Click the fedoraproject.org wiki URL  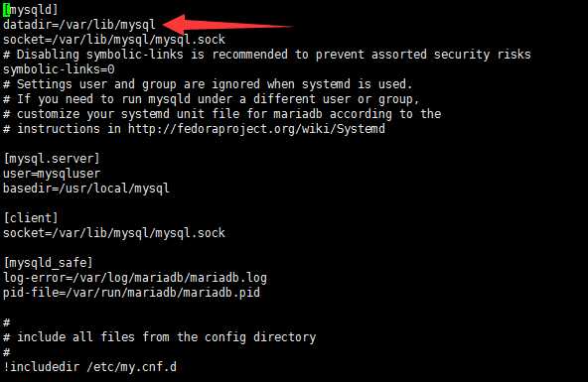coord(256,129)
